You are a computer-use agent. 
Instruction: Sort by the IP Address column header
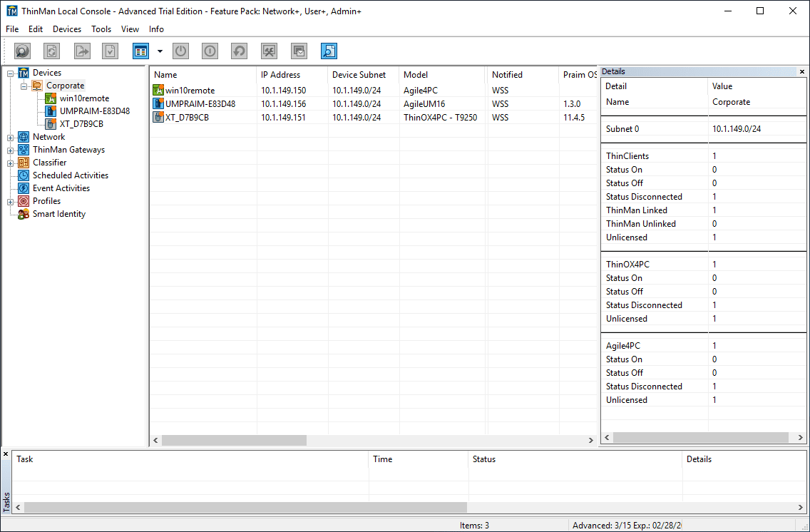[292, 75]
